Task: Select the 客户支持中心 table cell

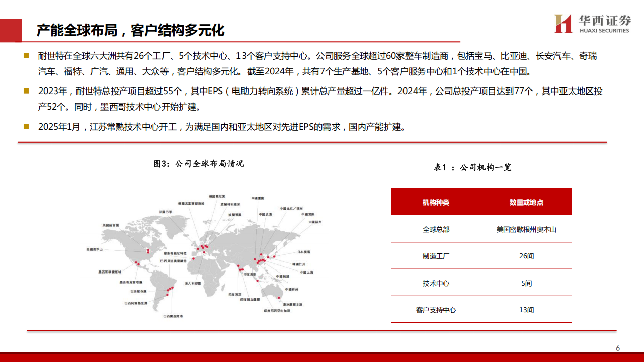Action: pyautogui.click(x=436, y=310)
